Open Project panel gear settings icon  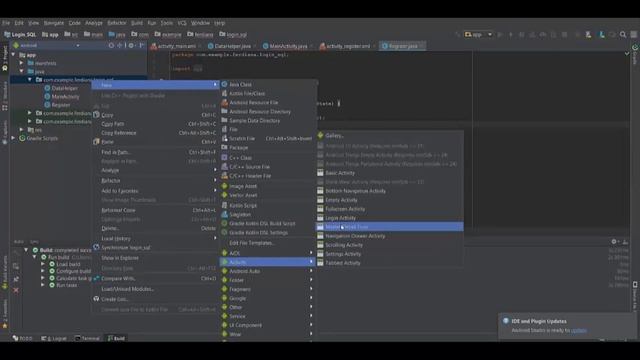pyautogui.click(x=131, y=45)
